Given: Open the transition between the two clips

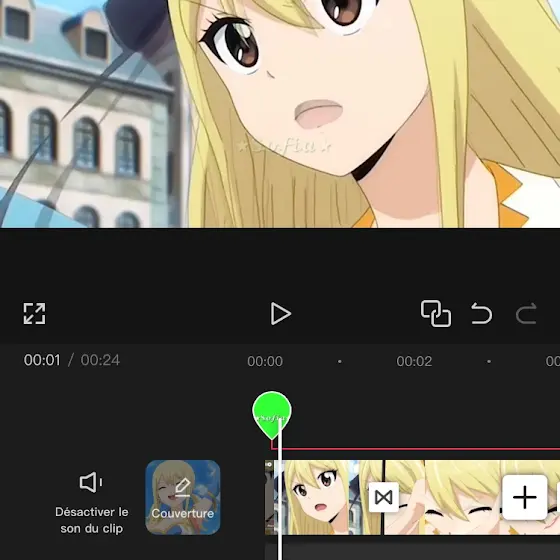Looking at the screenshot, I should [384, 497].
